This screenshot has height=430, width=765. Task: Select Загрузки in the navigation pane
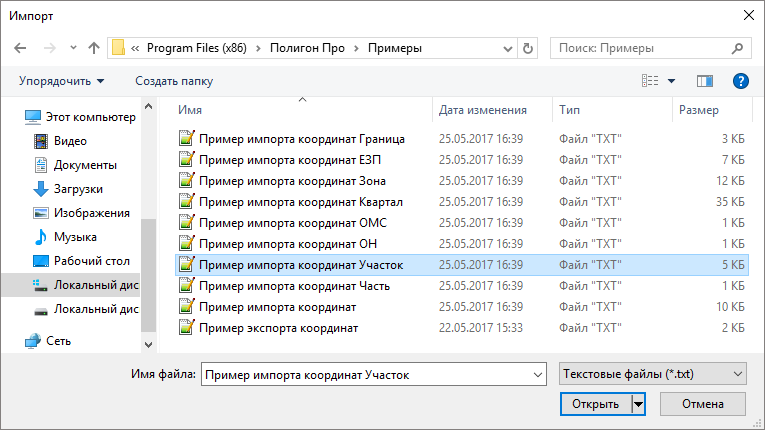click(x=77, y=188)
